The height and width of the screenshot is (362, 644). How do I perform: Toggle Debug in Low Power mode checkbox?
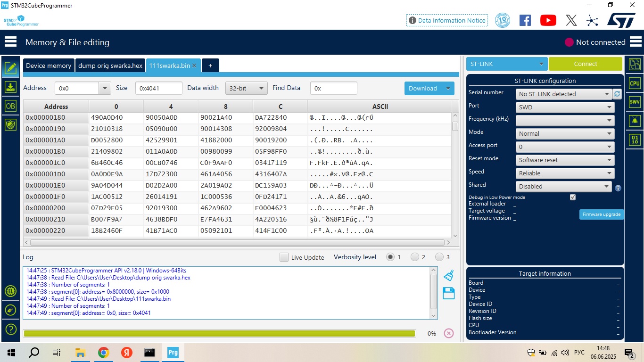[573, 197]
